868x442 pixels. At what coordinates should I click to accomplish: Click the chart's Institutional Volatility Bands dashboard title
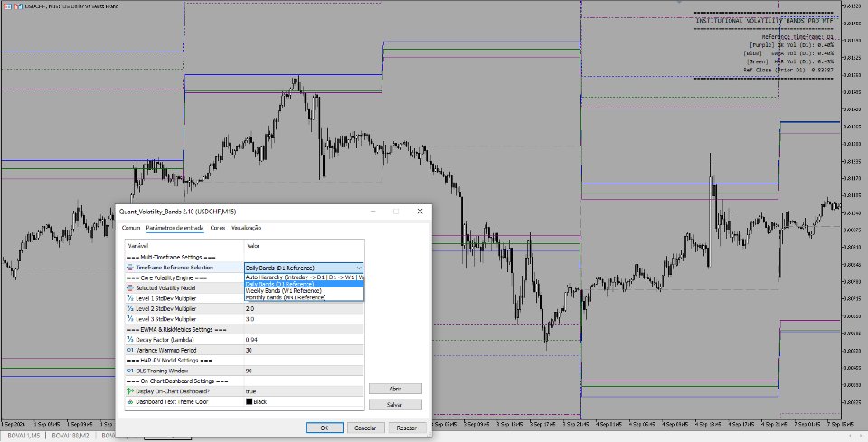pos(763,21)
